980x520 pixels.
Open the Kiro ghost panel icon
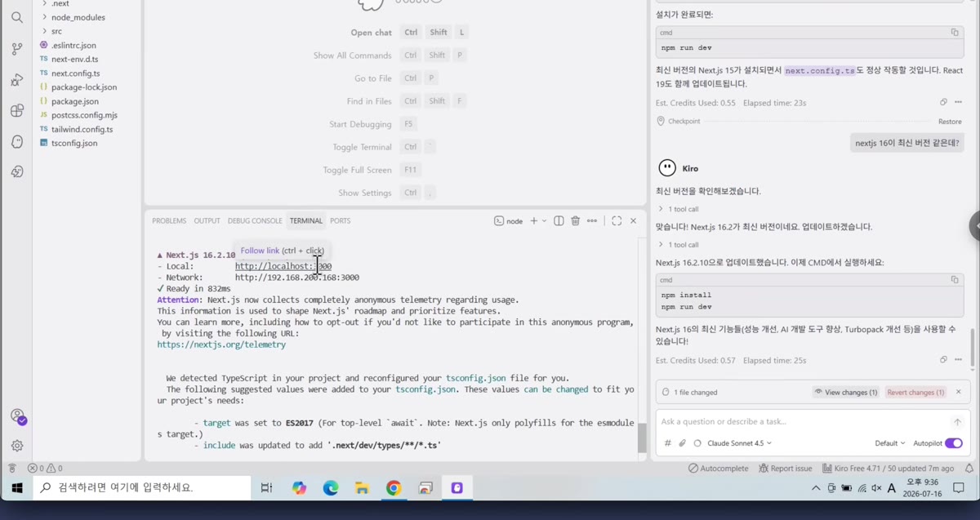pos(17,142)
